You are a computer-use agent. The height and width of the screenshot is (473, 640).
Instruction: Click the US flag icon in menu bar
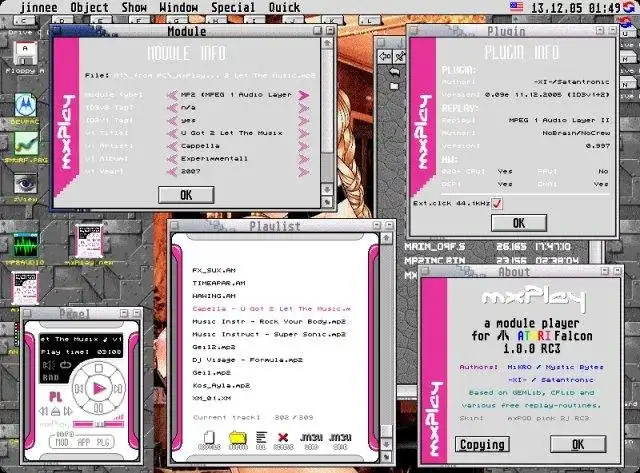(x=516, y=7)
